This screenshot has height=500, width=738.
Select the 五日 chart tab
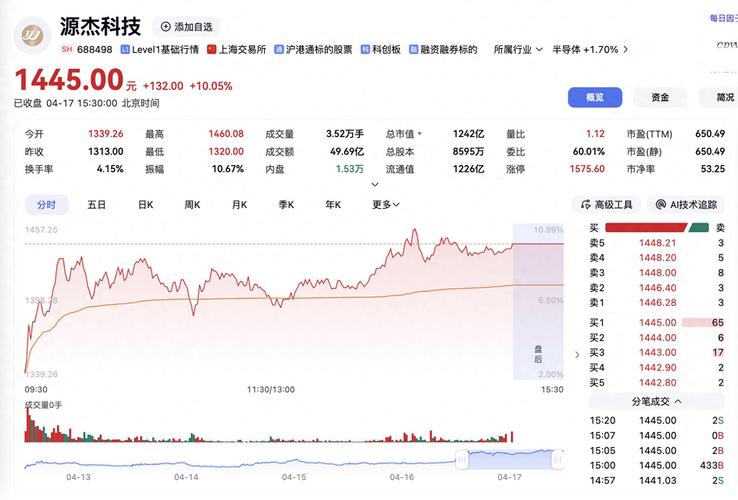(x=96, y=205)
